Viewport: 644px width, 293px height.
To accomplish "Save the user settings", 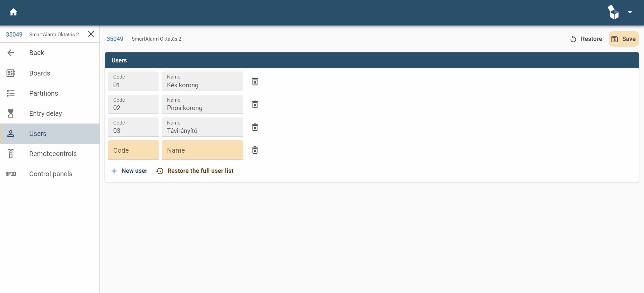I will 624,39.
